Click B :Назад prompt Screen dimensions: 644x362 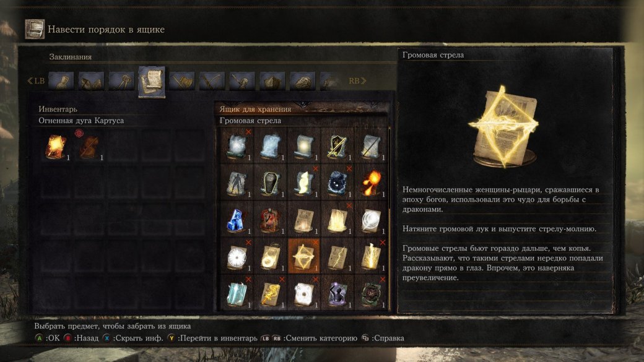pyautogui.click(x=81, y=338)
